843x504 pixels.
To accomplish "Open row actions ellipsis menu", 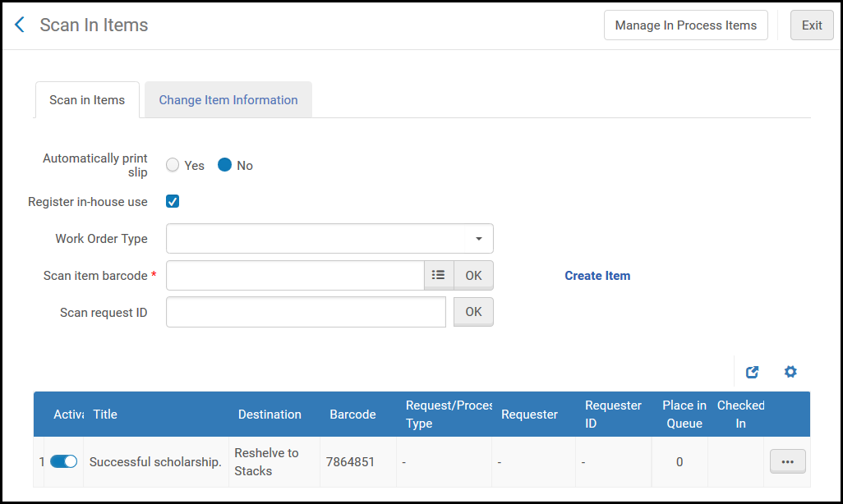I will (787, 462).
